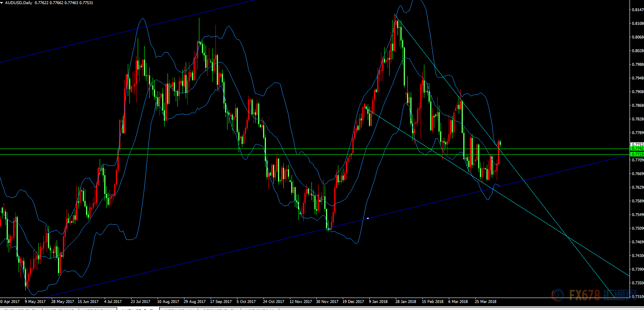Click the open price value 0.77622
Screen dimensions: 644x310
click(41, 2)
